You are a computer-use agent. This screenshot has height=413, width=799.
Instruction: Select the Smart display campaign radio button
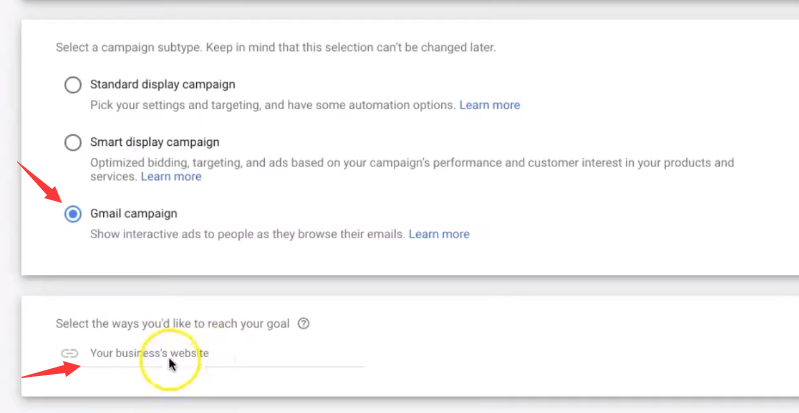(x=73, y=142)
